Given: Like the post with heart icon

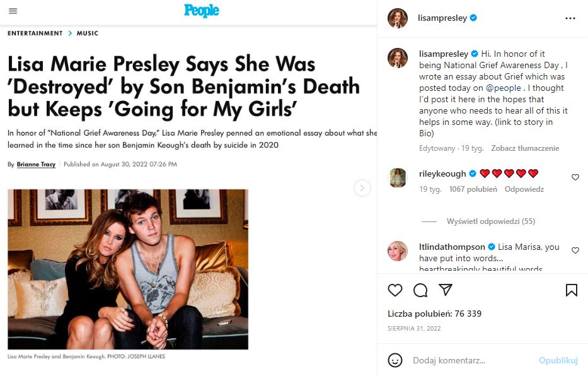Looking at the screenshot, I should (x=395, y=290).
